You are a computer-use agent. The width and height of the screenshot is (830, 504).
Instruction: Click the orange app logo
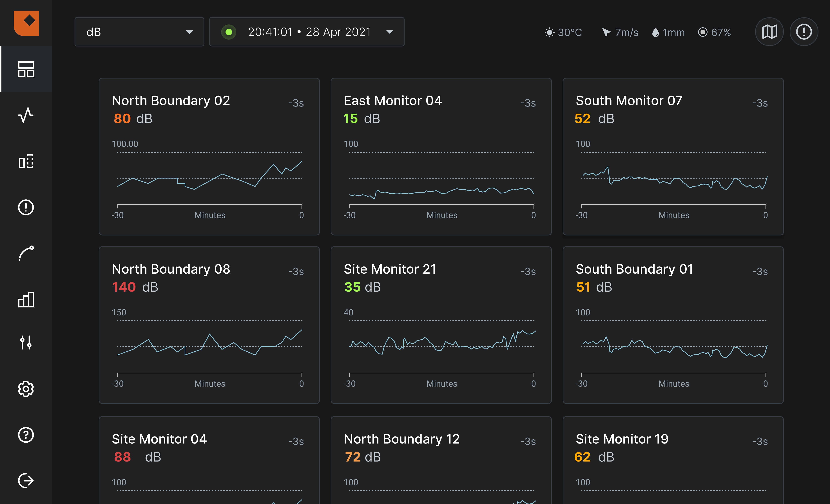tap(26, 22)
